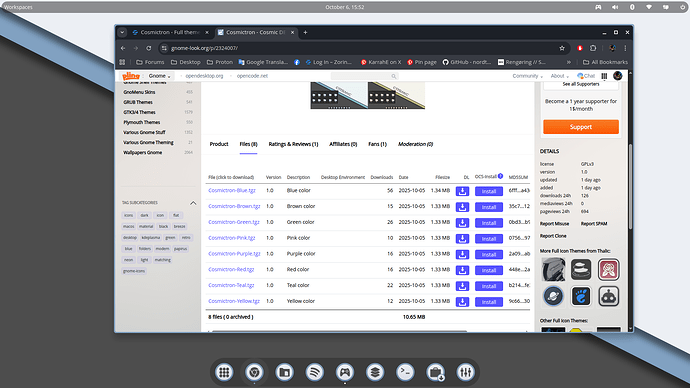Click download icon for Cosmictron-Blue.tgz
The height and width of the screenshot is (388, 690).
coord(462,191)
